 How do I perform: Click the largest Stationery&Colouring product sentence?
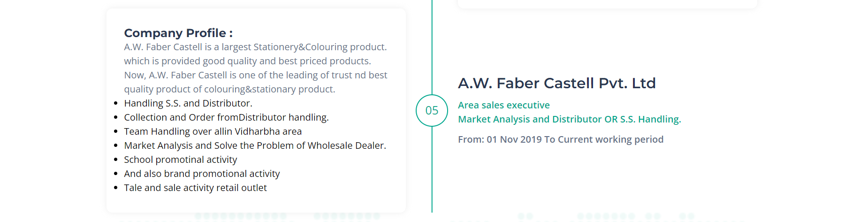pyautogui.click(x=255, y=47)
